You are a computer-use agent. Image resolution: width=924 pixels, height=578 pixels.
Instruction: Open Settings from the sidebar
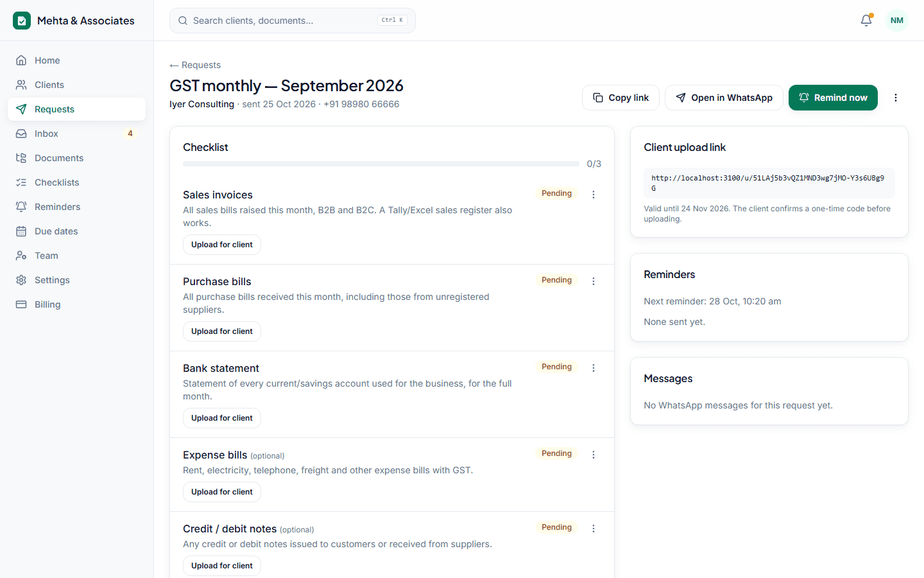pyautogui.click(x=76, y=280)
